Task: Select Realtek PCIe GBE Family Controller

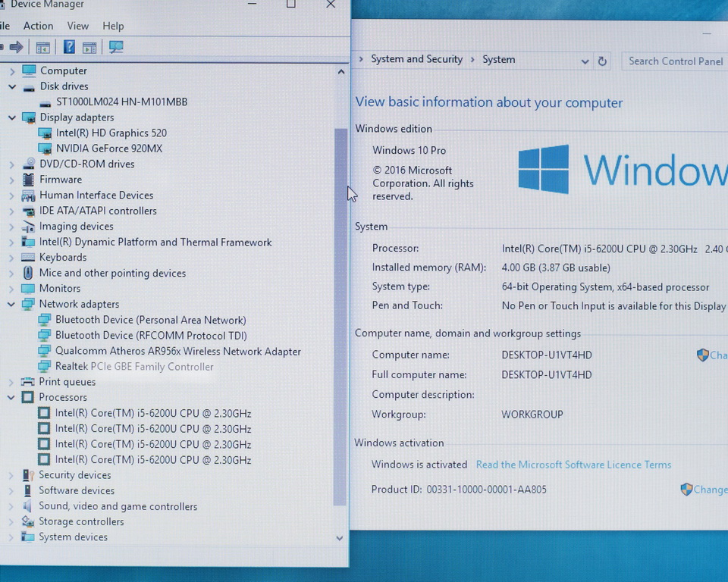Action: click(x=134, y=367)
